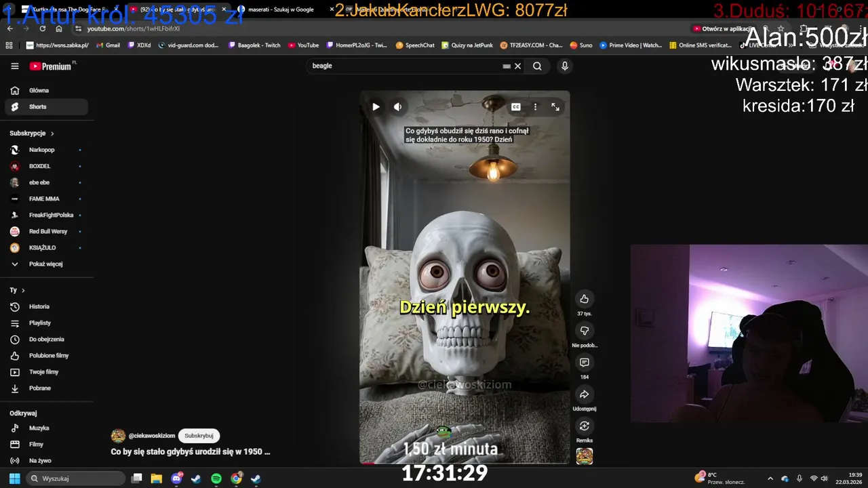This screenshot has width=868, height=488.
Task: Mute the Shorts video volume
Action: (x=398, y=106)
